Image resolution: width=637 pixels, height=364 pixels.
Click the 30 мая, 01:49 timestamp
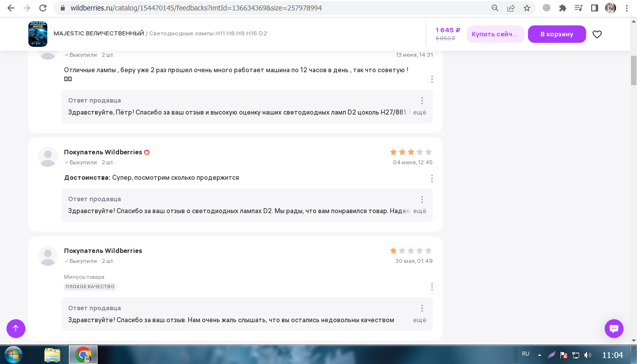coord(414,261)
